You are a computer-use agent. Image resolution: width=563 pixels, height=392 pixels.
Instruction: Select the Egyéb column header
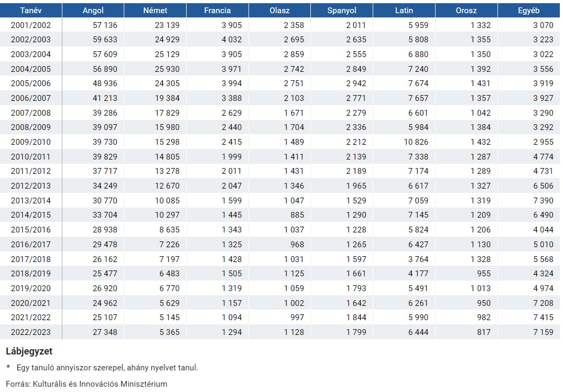(528, 11)
